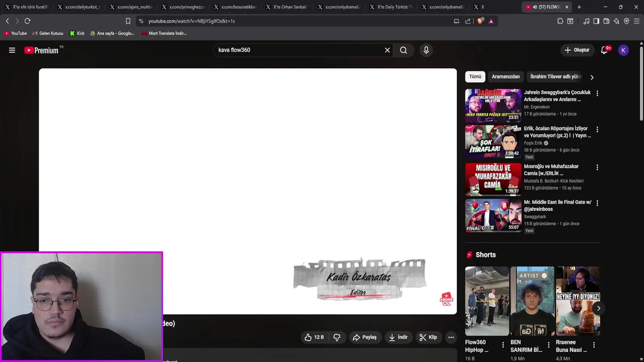Select the İbrahim Tilaver filter chip
The width and height of the screenshot is (644, 362).
click(555, 76)
